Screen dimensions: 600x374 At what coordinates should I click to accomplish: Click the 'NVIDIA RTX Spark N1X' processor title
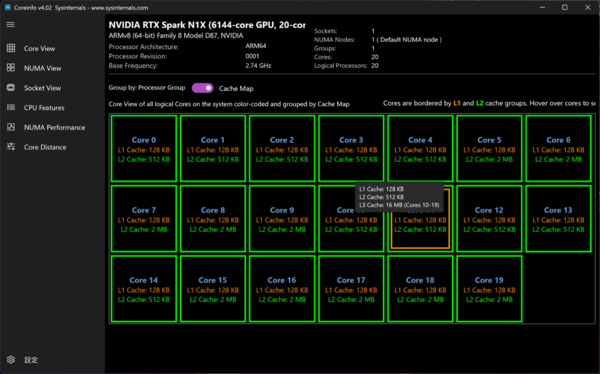click(207, 25)
